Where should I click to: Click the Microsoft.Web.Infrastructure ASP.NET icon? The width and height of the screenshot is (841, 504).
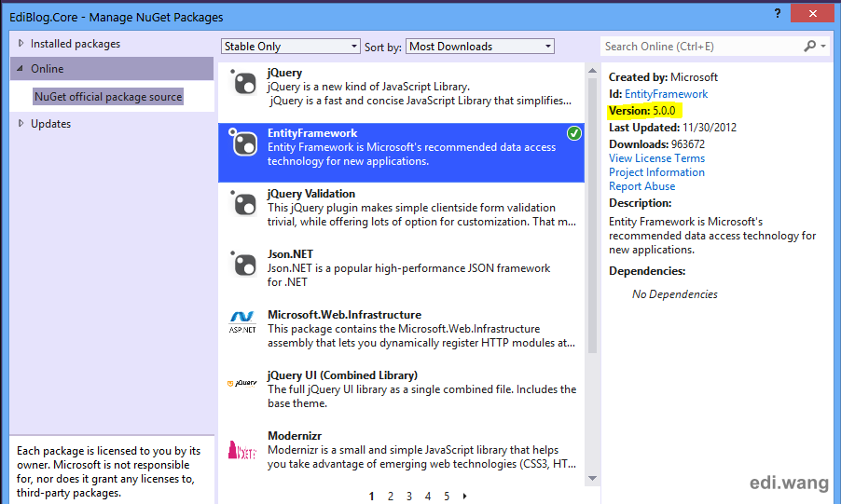[x=242, y=322]
